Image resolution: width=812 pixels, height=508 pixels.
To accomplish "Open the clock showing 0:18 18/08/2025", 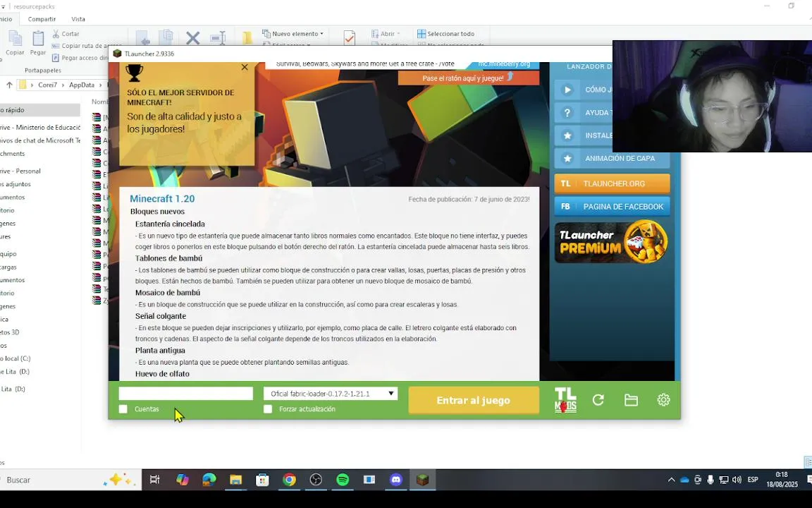I will [782, 480].
